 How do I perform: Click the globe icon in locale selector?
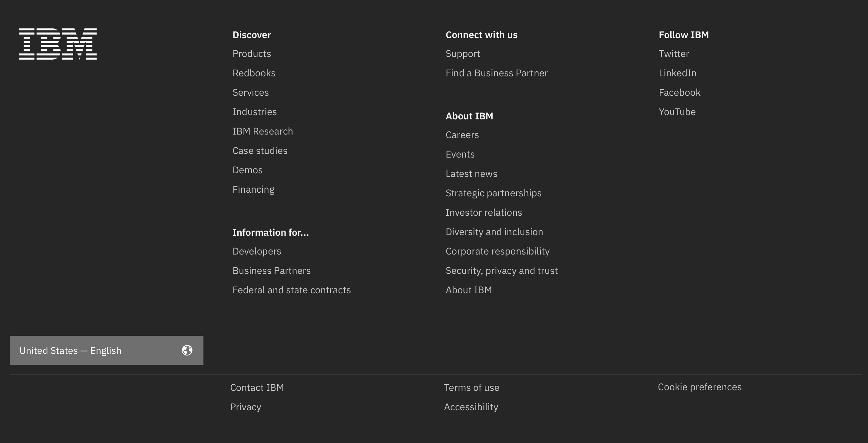[x=187, y=350]
